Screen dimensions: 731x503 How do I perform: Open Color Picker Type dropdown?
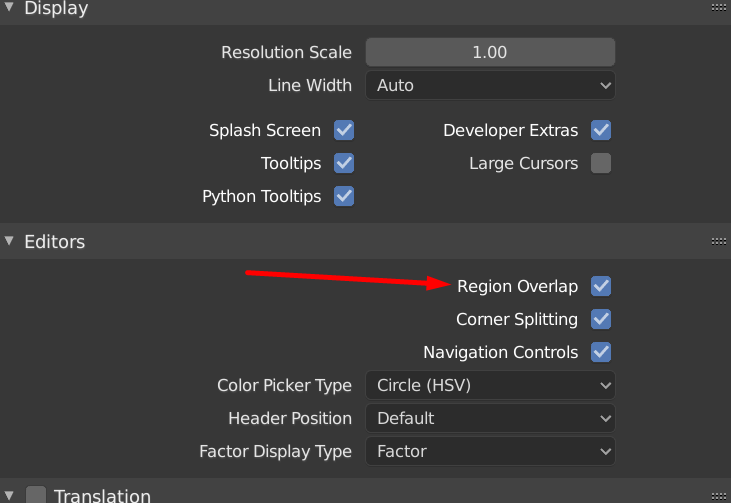(490, 385)
